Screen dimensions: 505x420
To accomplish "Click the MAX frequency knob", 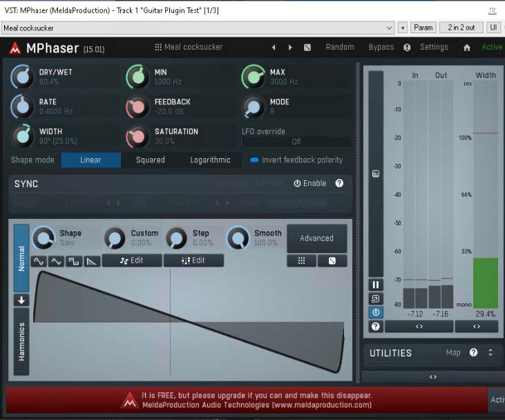I will click(254, 77).
